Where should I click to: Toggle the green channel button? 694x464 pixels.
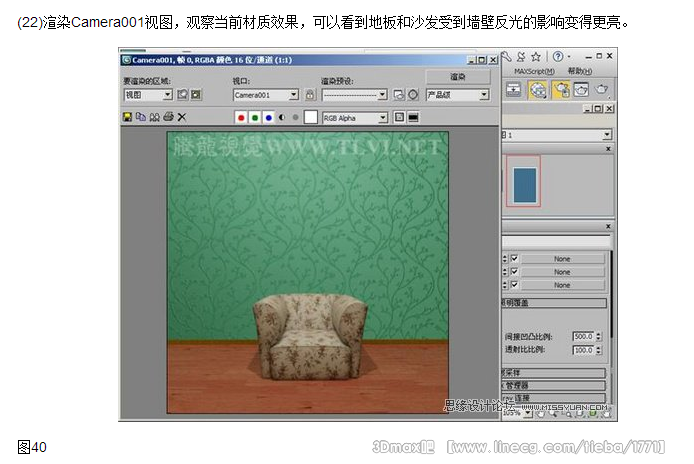click(255, 117)
